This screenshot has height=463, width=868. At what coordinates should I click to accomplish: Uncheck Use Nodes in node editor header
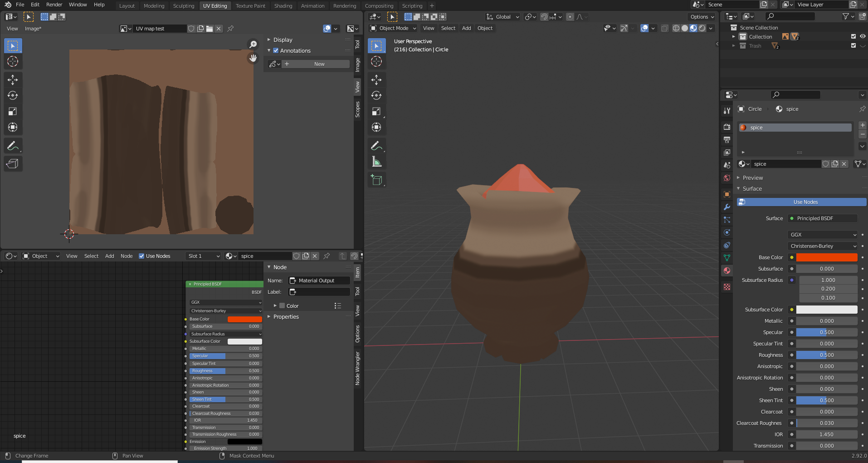(141, 256)
